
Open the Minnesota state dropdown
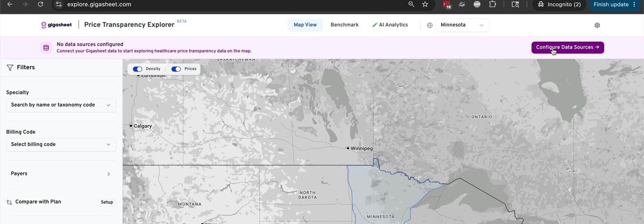click(x=462, y=25)
